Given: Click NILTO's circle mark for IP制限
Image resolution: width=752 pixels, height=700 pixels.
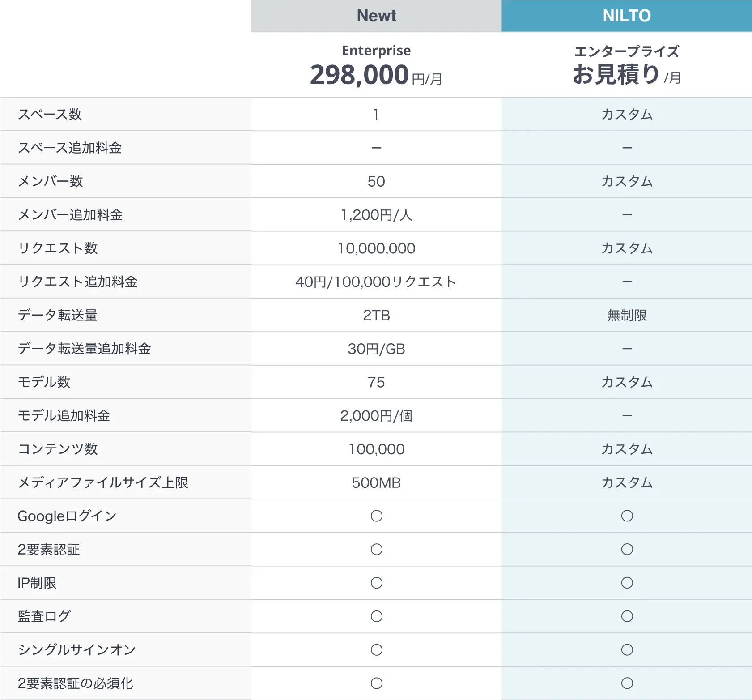Looking at the screenshot, I should tap(627, 583).
